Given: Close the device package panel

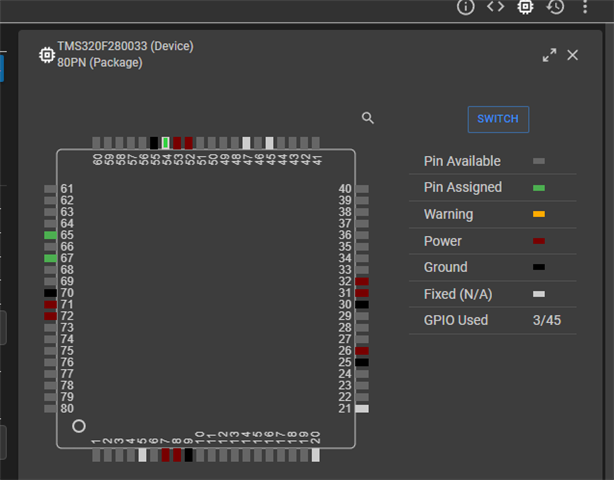Looking at the screenshot, I should tap(572, 55).
